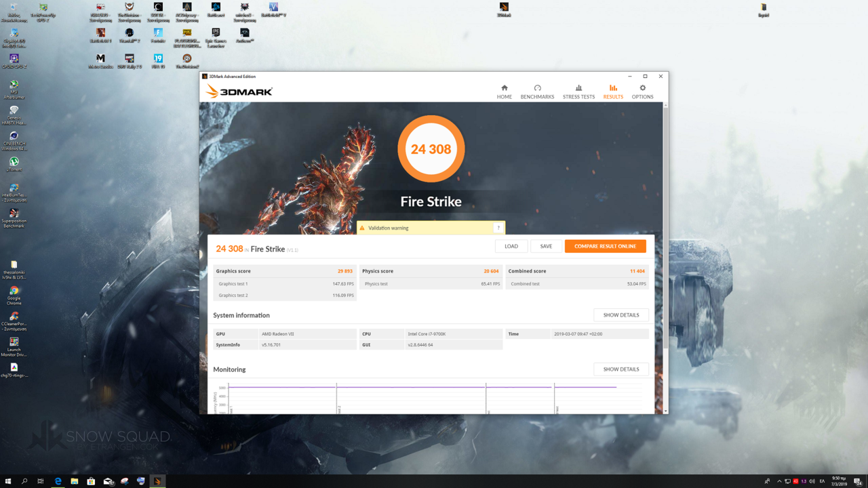Open Cinebench desktop shortcut
868x488 pixels.
(x=14, y=141)
